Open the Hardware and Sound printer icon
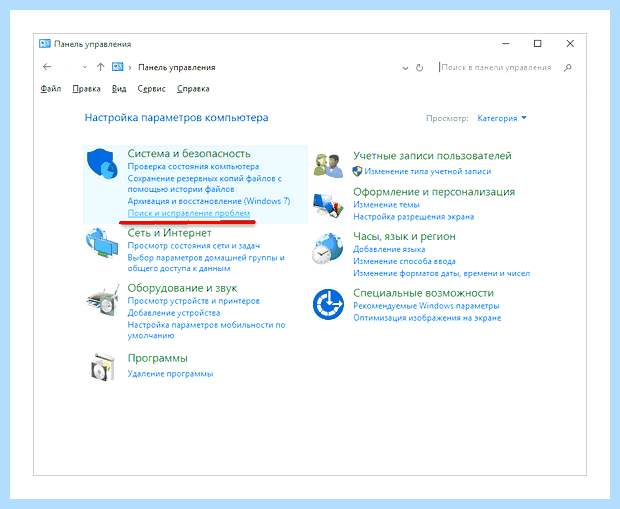Viewport: 620px width, 509px height. coord(103,300)
